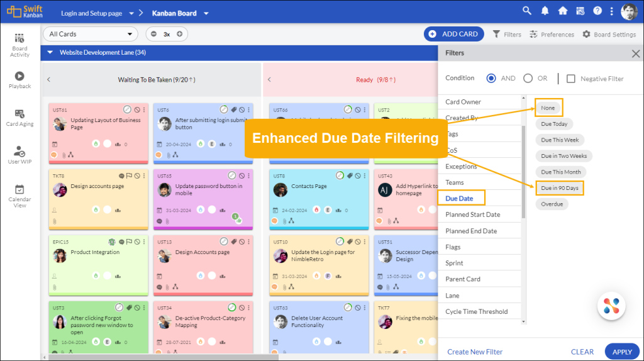
Task: Click thumbs-up badge on UST65 card
Action: (x=236, y=218)
